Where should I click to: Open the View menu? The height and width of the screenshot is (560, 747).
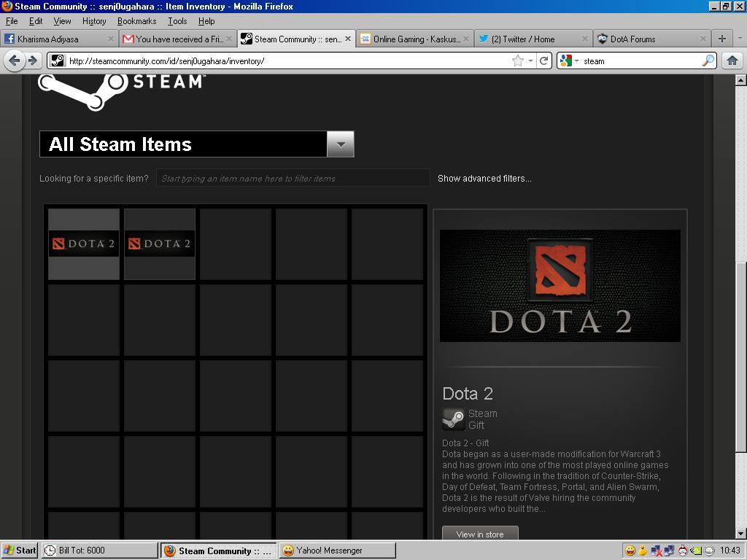click(62, 21)
